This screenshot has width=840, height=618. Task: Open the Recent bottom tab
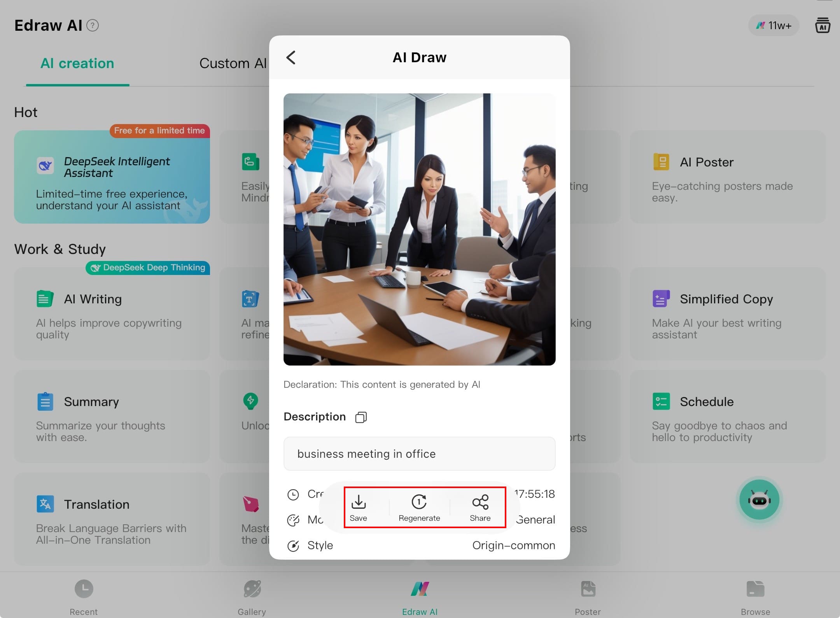tap(84, 597)
